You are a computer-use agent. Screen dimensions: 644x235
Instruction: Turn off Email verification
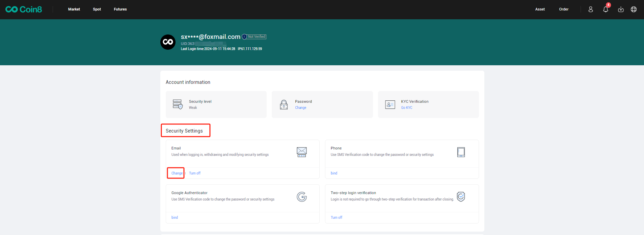195,173
